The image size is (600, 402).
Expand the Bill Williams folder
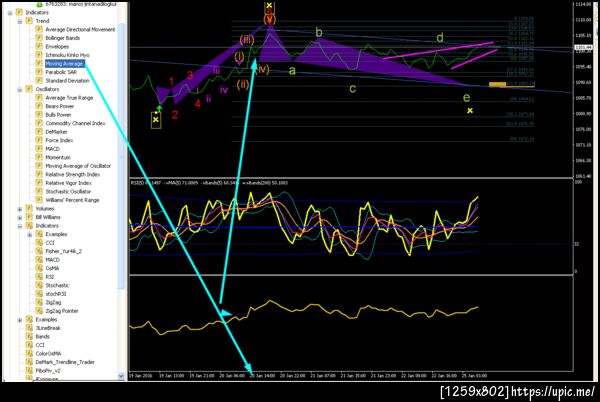[x=20, y=217]
